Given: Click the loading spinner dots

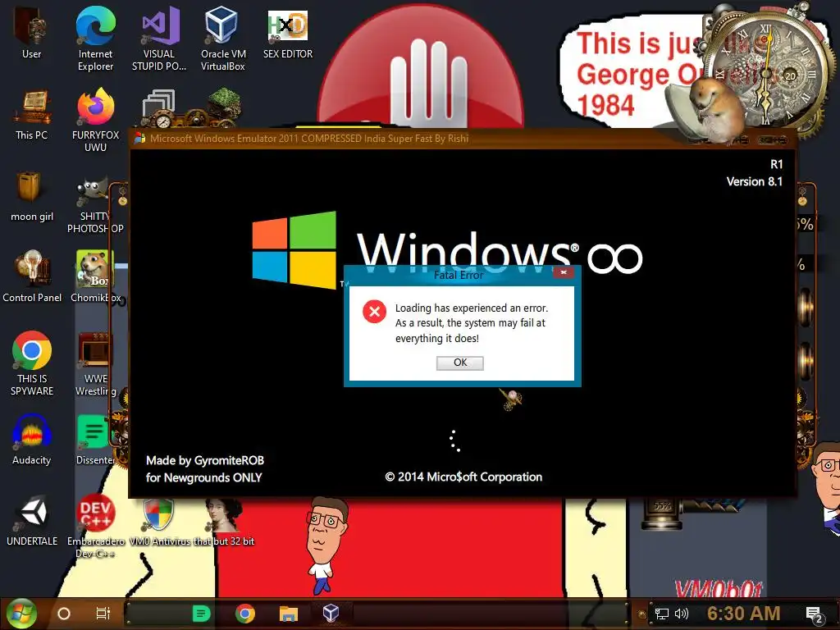Looking at the screenshot, I should tap(454, 441).
